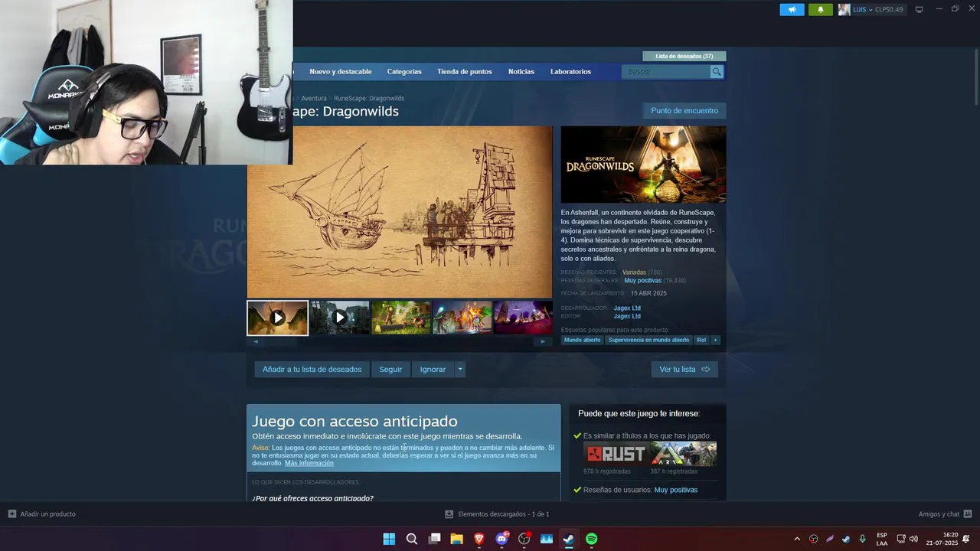Open the RUST similar game image

(x=616, y=454)
